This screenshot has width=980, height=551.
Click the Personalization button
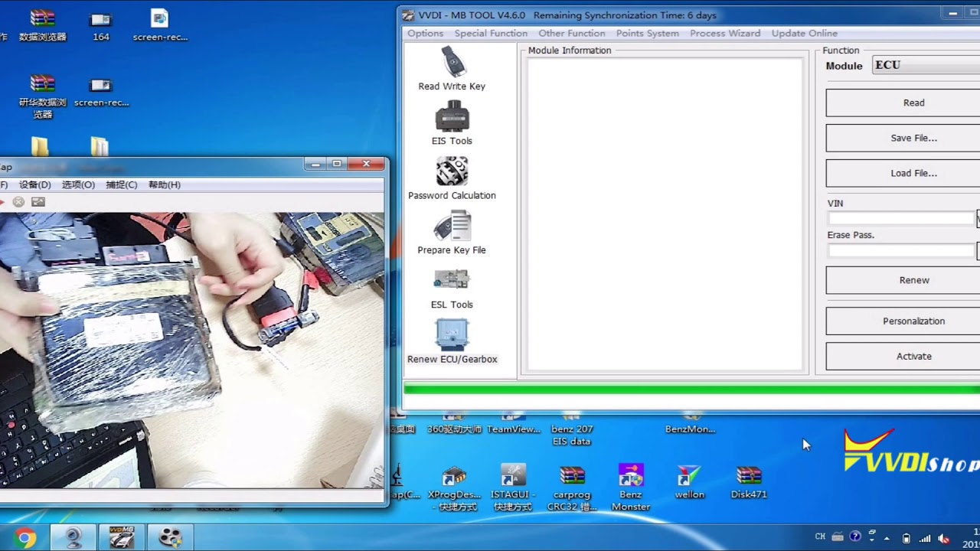point(903,321)
